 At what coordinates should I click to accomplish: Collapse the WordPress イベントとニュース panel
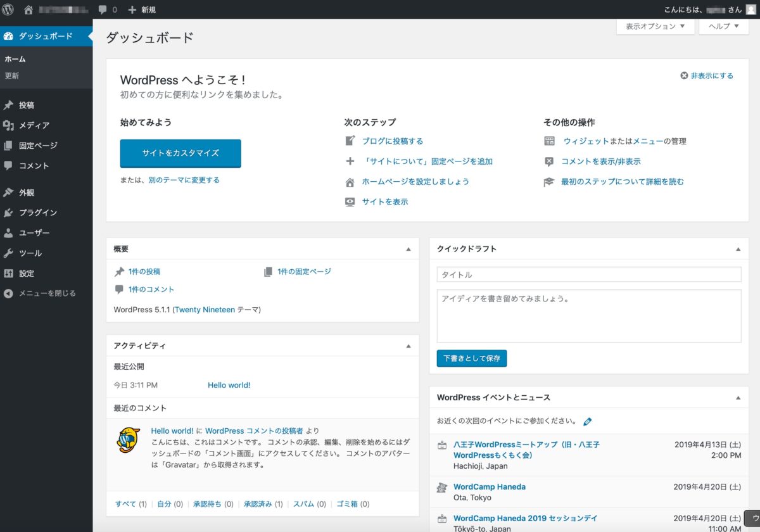click(x=738, y=398)
